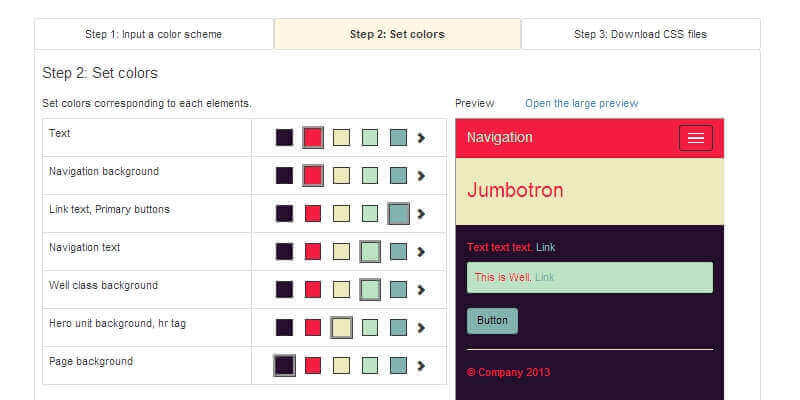This screenshot has width=800, height=400.
Task: Pick the red swatch for Text color
Action: coord(313,137)
